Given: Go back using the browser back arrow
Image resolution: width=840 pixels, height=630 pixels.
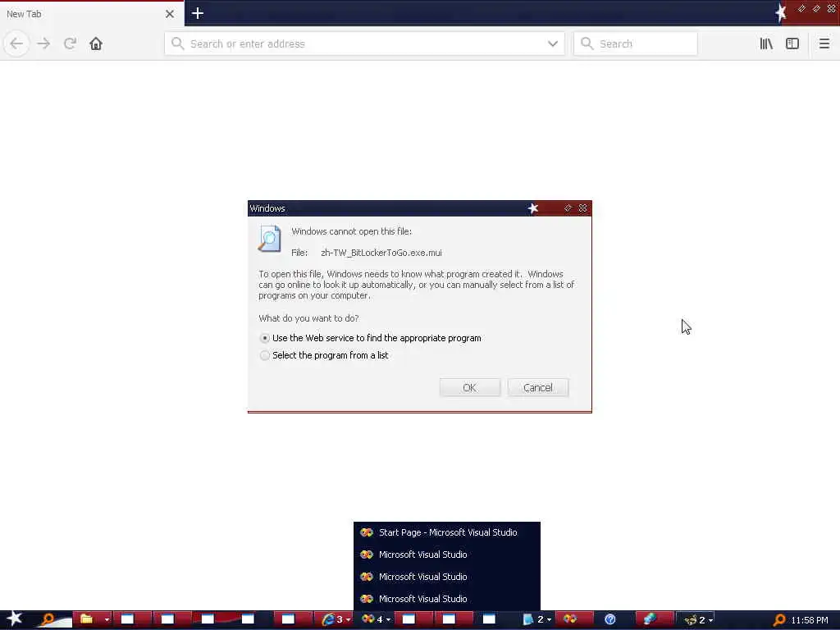Looking at the screenshot, I should click(x=16, y=44).
